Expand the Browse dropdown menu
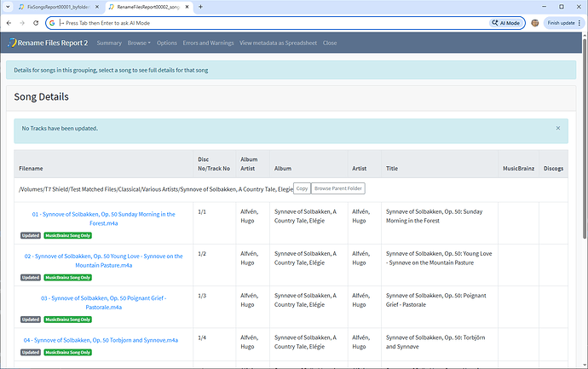 tap(139, 43)
